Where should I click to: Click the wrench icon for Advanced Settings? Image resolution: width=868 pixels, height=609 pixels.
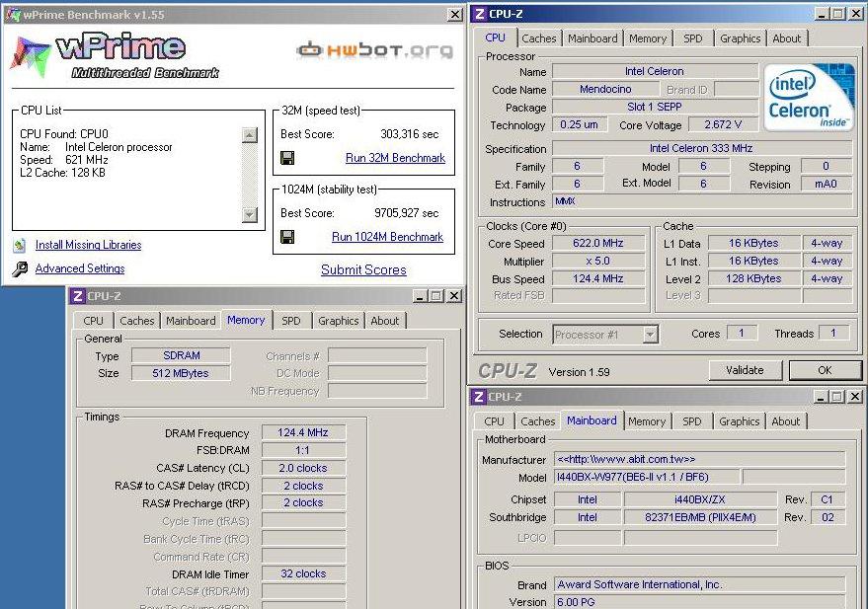[20, 268]
